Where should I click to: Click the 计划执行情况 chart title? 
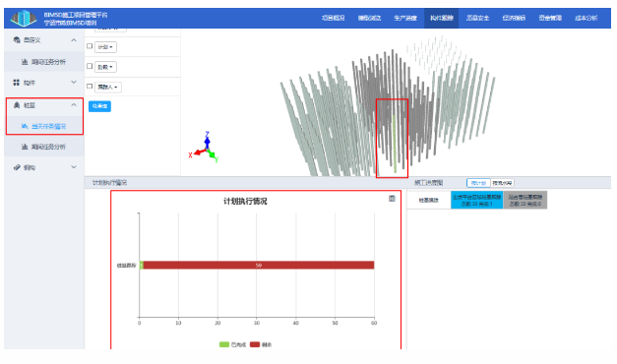click(x=245, y=201)
